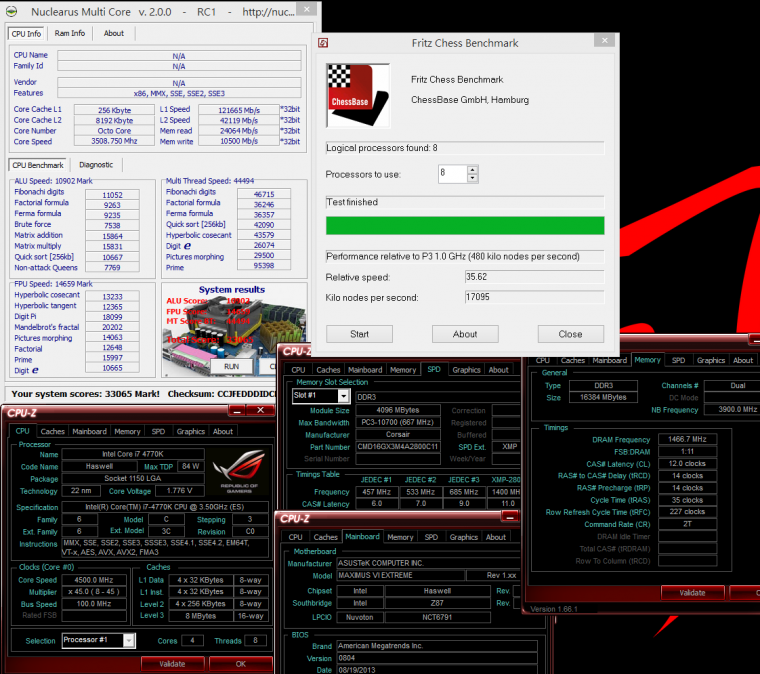Image resolution: width=760 pixels, height=674 pixels.
Task: Select Memory tab in CPU-Z Mainboard window
Action: (x=400, y=537)
